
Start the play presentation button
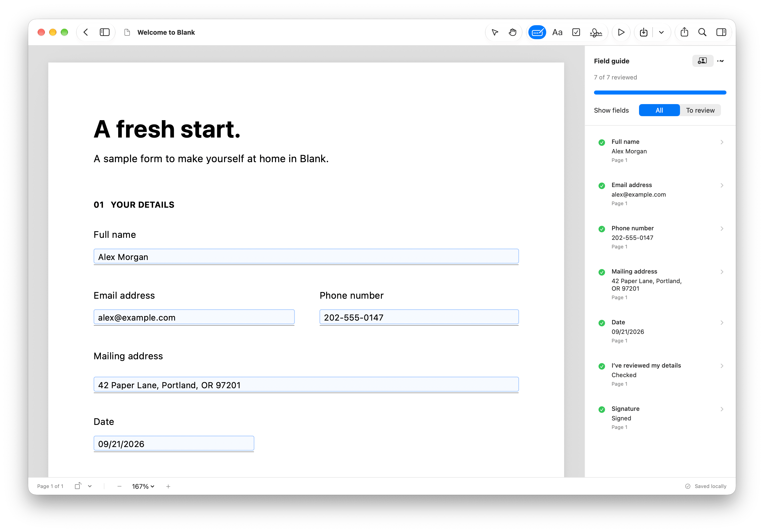coord(621,32)
